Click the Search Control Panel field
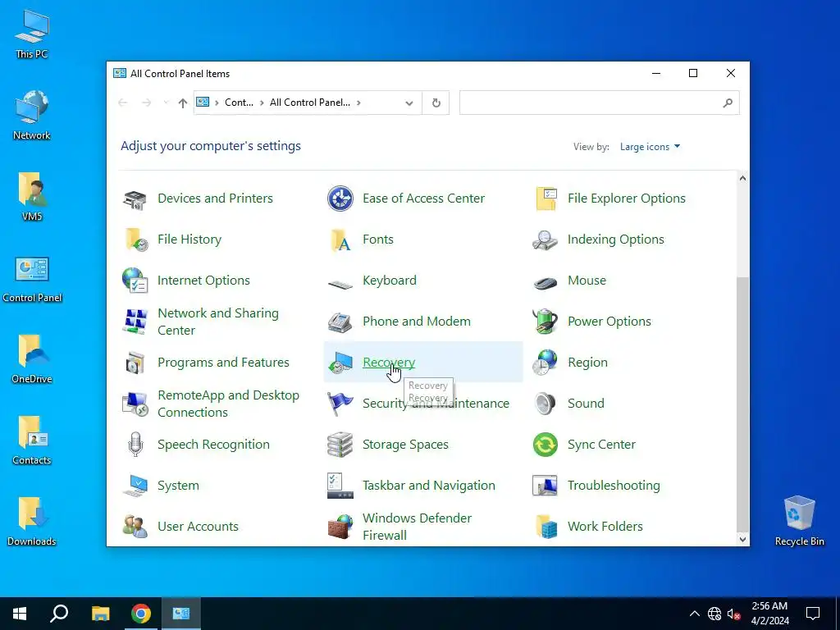 pos(599,103)
